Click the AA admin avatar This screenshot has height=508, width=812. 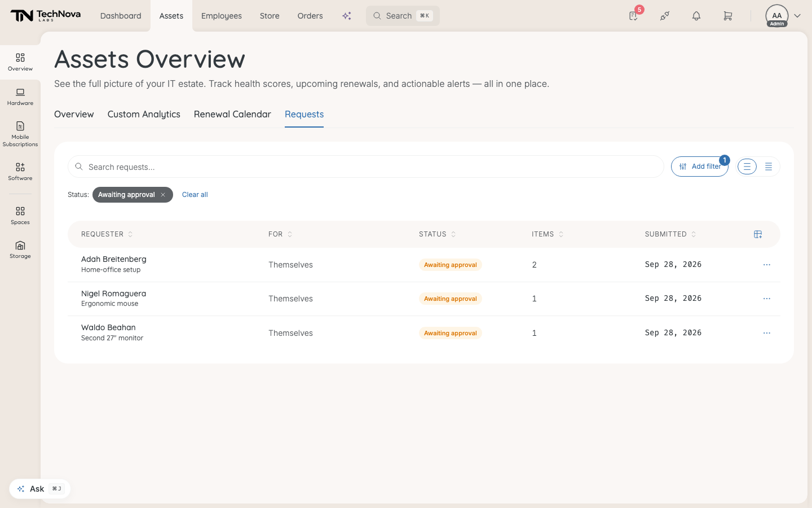coord(777,16)
